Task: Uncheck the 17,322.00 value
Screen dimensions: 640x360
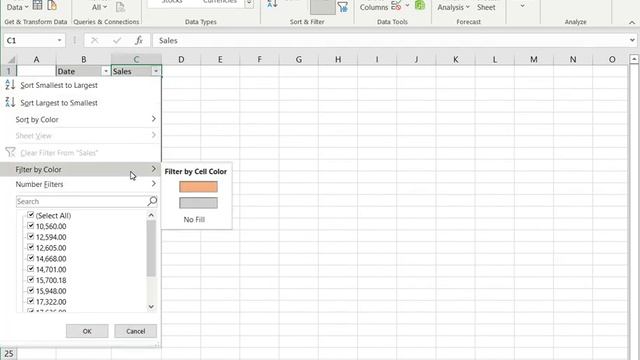Action: 31,301
